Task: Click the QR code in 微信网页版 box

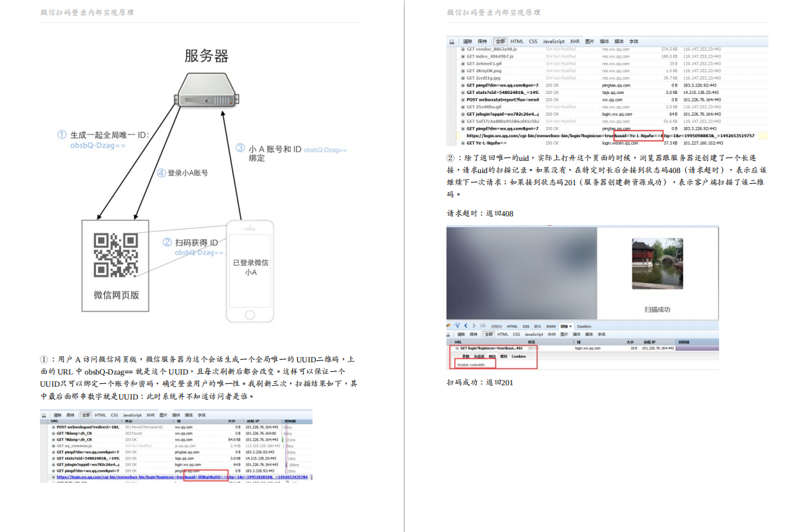Action: [116, 255]
